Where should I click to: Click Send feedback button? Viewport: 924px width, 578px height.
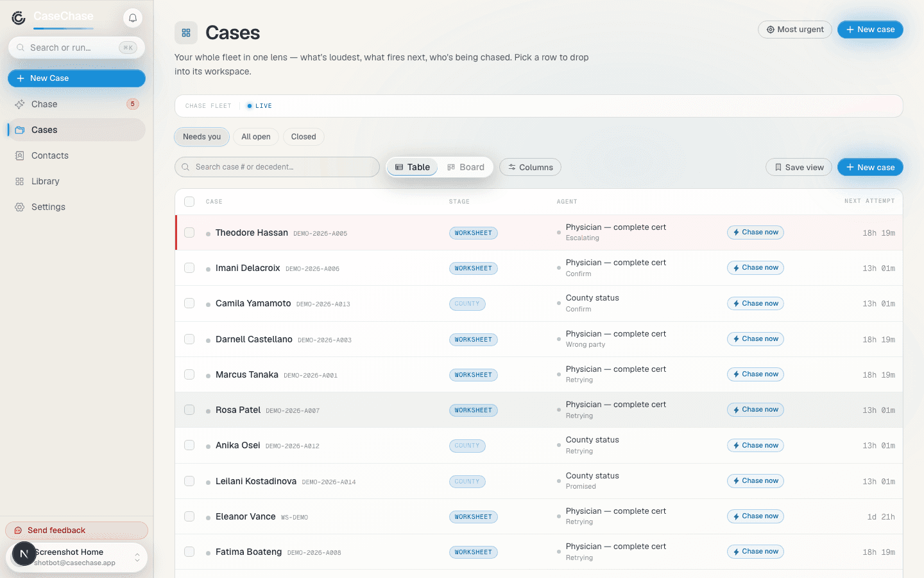click(x=76, y=530)
